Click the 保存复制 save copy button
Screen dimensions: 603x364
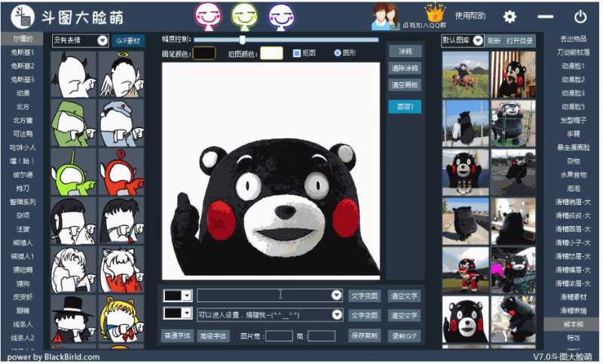coord(364,335)
